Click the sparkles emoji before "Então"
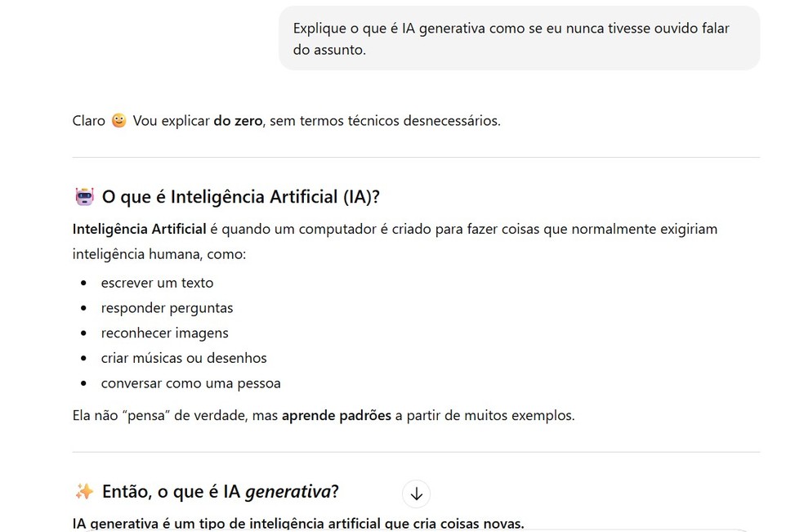Screen dimensions: 804x532 pos(84,491)
